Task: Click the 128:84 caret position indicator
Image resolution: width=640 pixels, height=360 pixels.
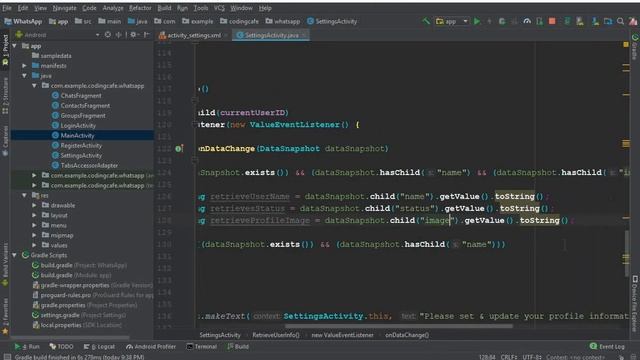Action: 487,357
